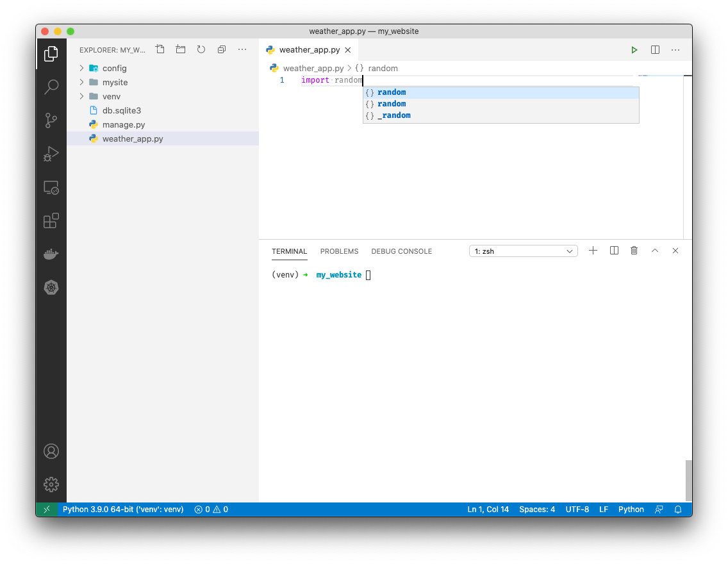
Task: Click the Split Terminal icon
Action: [x=614, y=251]
